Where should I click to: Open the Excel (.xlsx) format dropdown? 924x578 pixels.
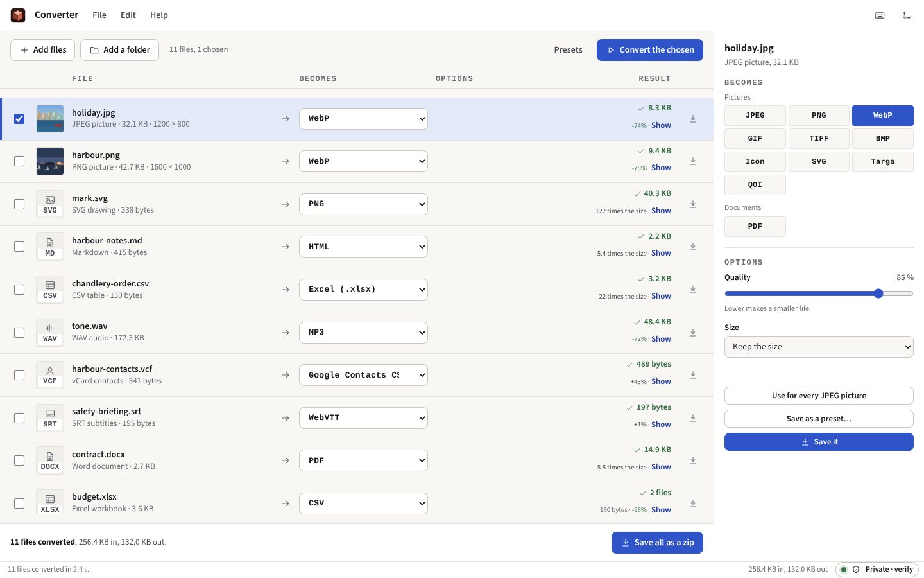click(363, 290)
